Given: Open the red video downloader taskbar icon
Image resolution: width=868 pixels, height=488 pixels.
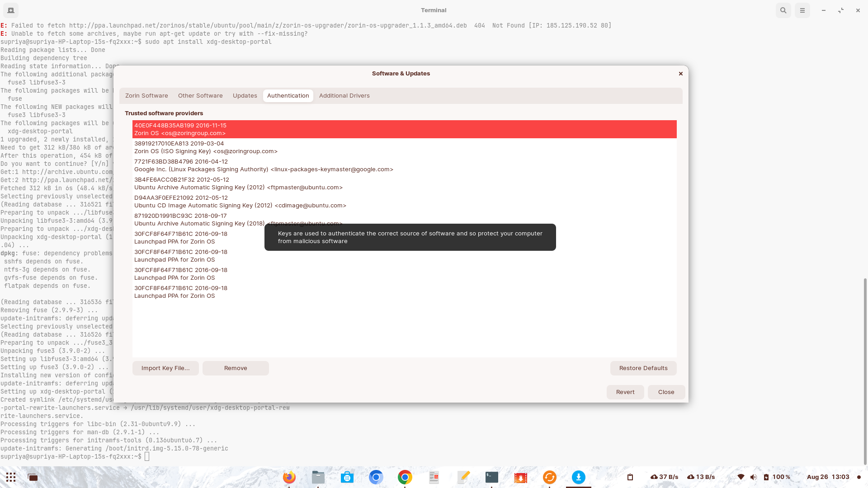Looking at the screenshot, I should tap(521, 477).
